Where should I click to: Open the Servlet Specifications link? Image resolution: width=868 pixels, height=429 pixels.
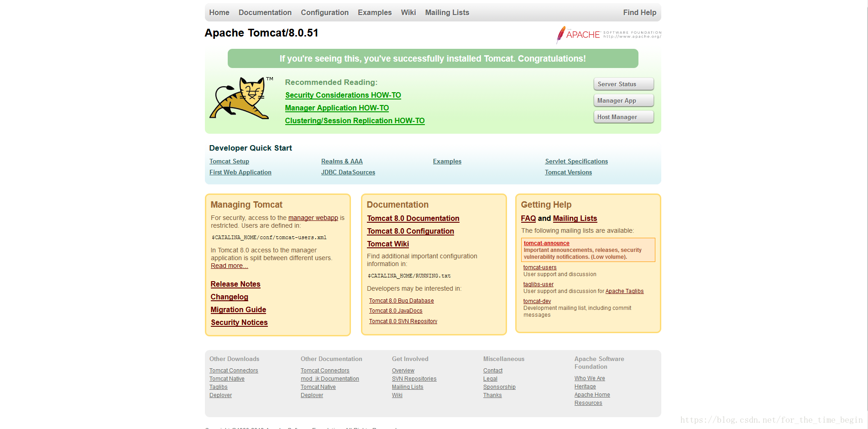576,161
